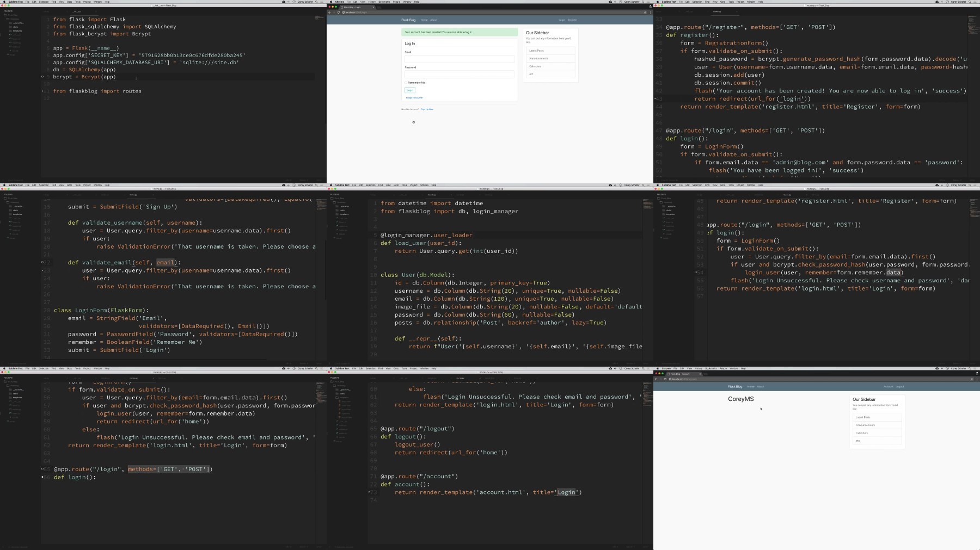This screenshot has height=550, width=980.
Task: Click into the Password input field
Action: pyautogui.click(x=460, y=74)
